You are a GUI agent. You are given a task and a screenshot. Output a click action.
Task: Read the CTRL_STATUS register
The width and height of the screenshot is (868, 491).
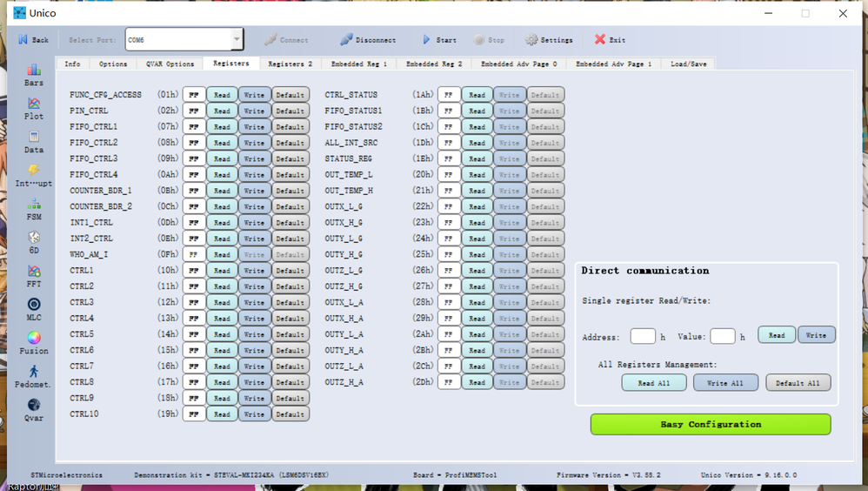click(x=477, y=95)
